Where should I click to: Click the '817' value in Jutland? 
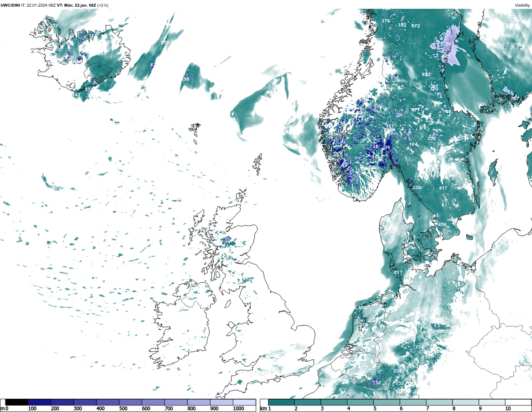[398, 273]
